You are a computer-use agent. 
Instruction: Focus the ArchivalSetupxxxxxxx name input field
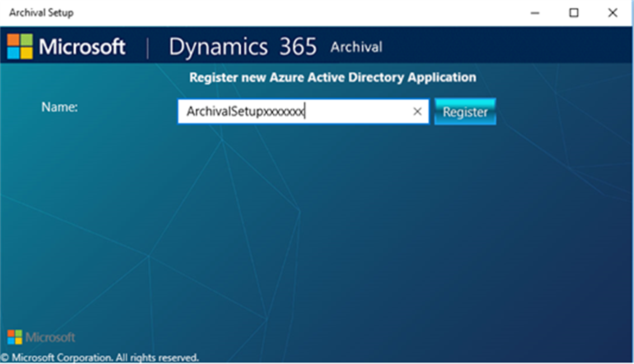click(303, 111)
